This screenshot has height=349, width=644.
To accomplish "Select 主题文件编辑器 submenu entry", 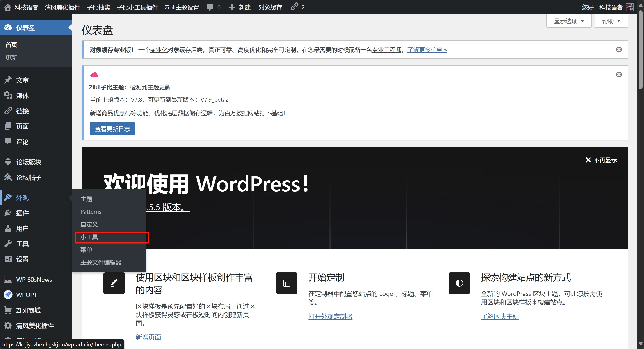I will [101, 262].
